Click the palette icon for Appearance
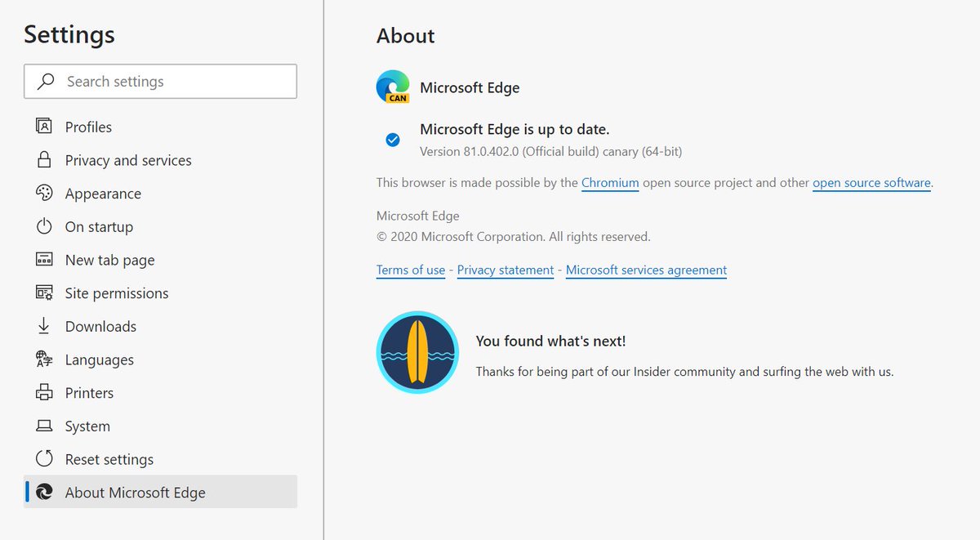The image size is (980, 540). click(x=44, y=194)
